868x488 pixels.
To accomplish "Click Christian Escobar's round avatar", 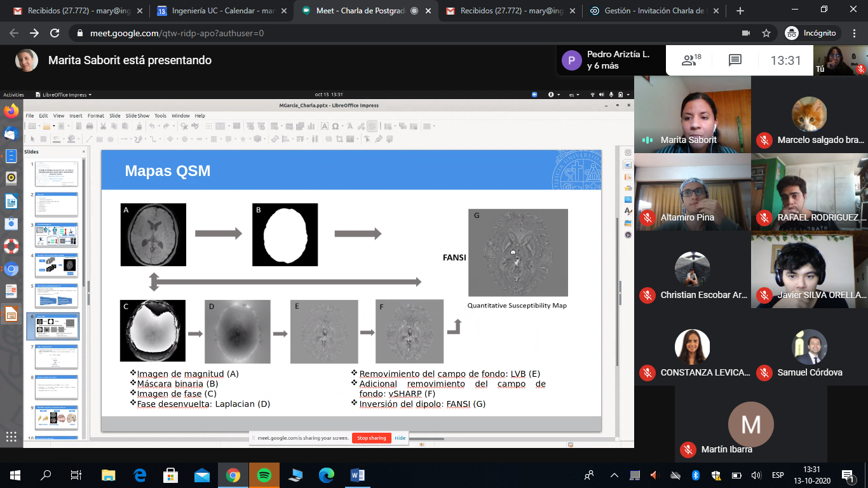I will pyautogui.click(x=692, y=269).
